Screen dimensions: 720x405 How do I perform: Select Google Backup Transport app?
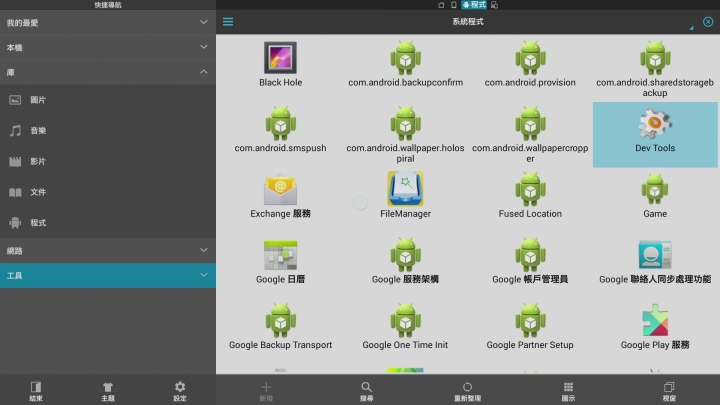(x=280, y=327)
